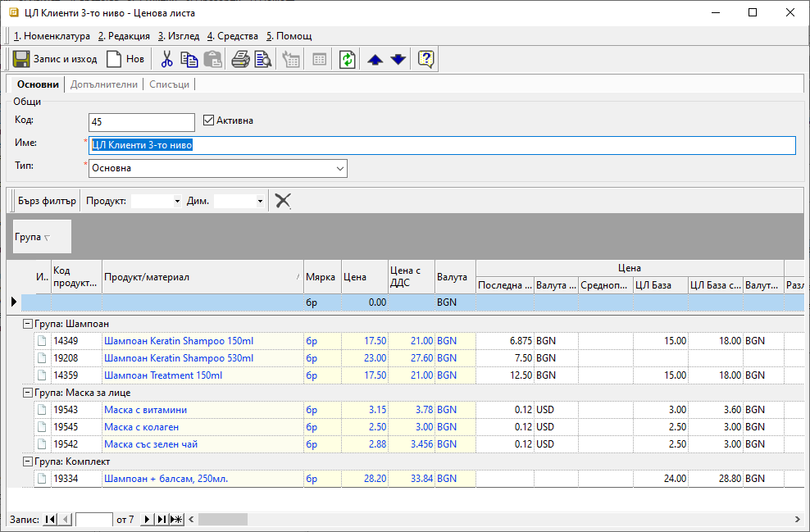The width and height of the screenshot is (810, 532).
Task: Switch to the Допълнителни tab
Action: (x=104, y=84)
